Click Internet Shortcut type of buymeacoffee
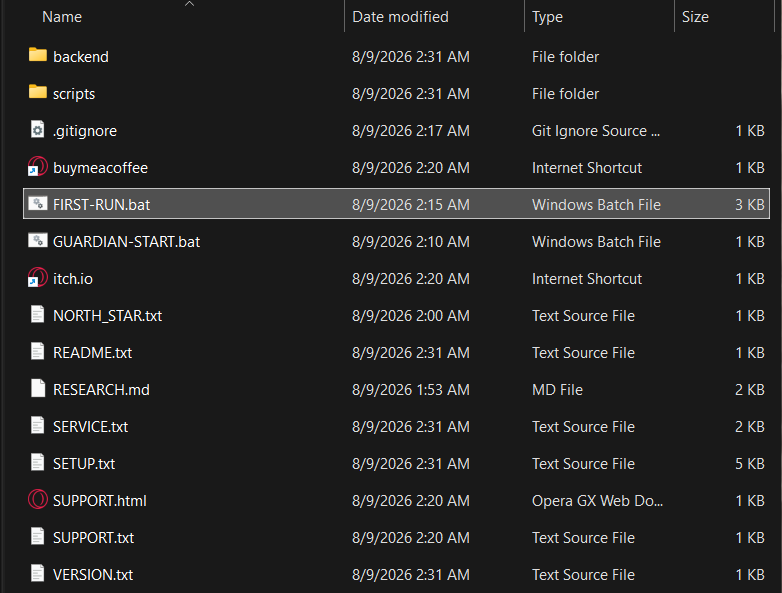 (586, 168)
